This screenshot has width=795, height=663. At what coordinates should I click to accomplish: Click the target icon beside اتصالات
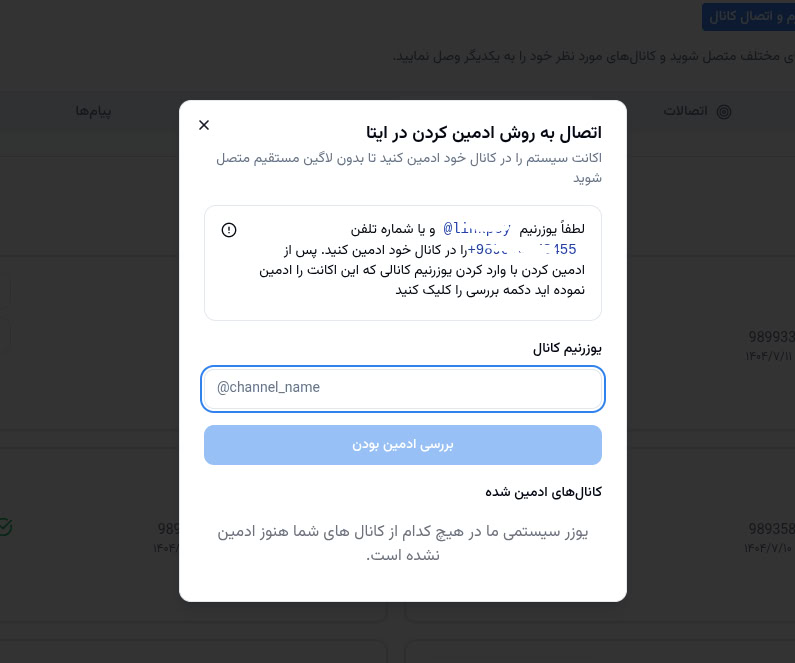point(724,111)
